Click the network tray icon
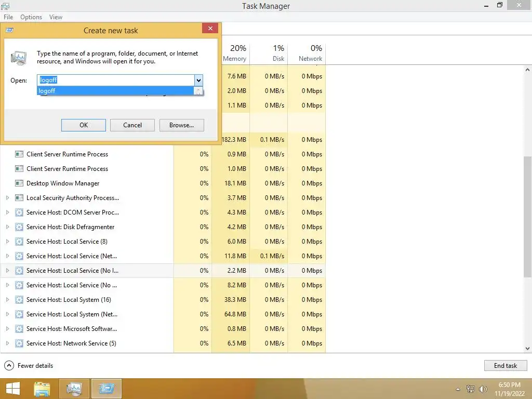This screenshot has width=532, height=399. click(x=471, y=389)
